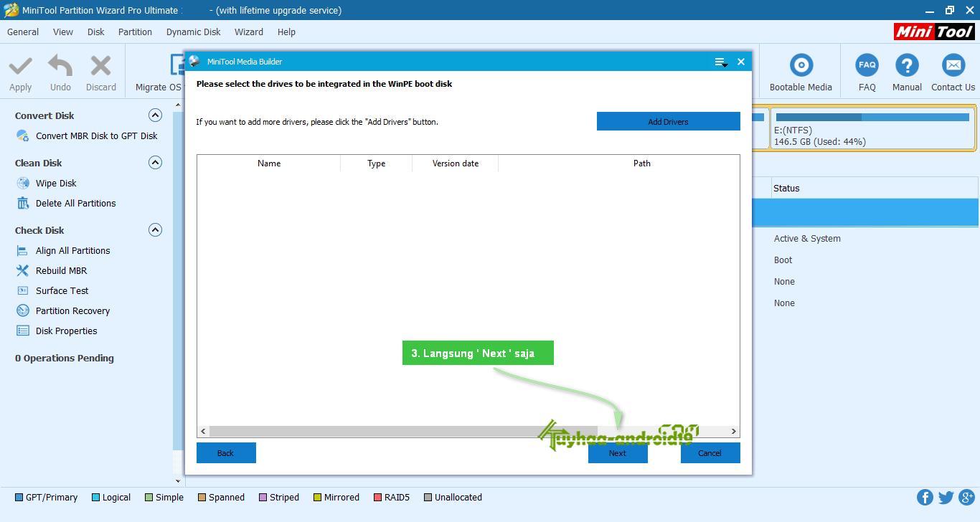
Task: Click the driver list scroll left arrow
Action: 204,432
